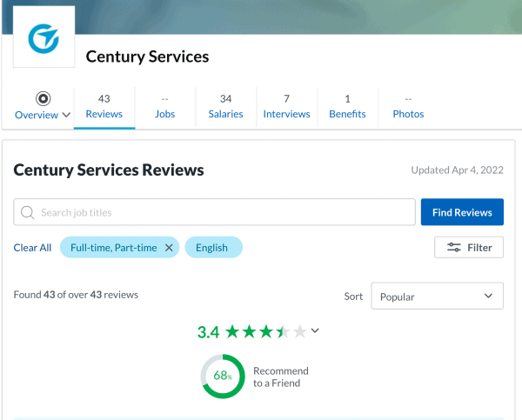The image size is (522, 420).
Task: Click the filter sliders icon
Action: [x=454, y=248]
